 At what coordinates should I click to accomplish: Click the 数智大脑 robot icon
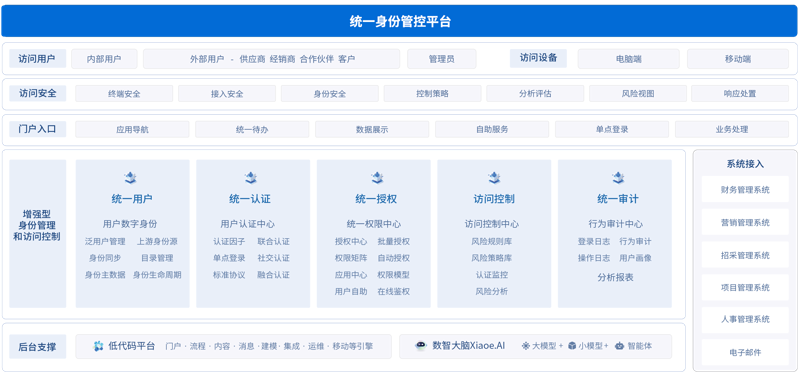coord(420,346)
